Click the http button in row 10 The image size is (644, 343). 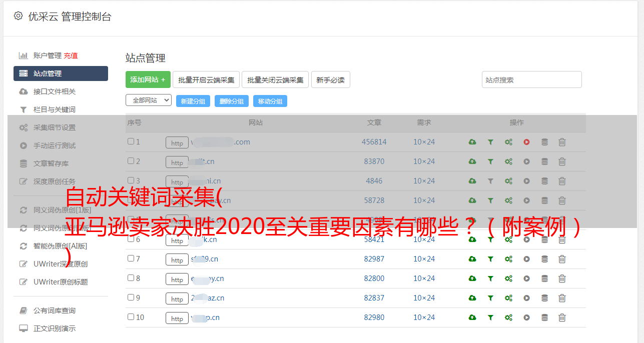click(x=177, y=318)
